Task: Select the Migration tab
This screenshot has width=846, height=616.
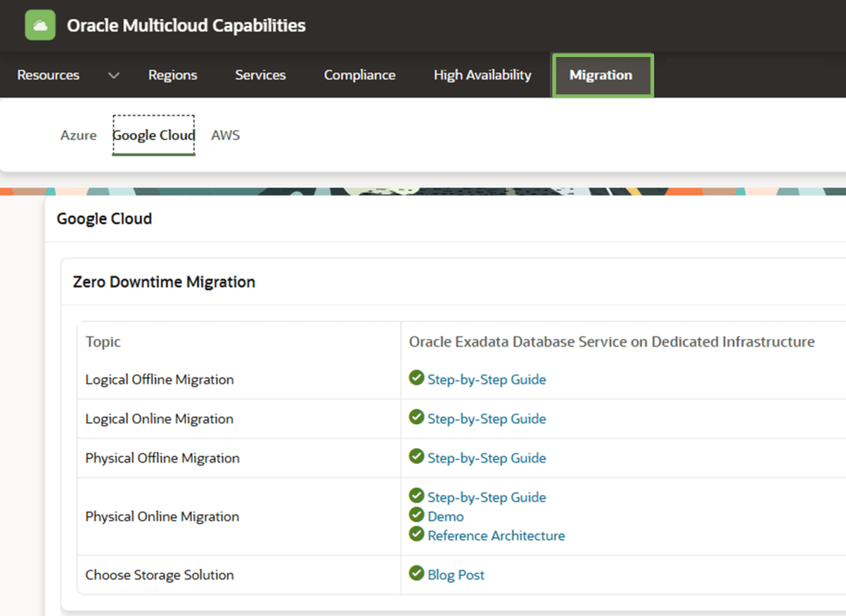Action: coord(601,75)
